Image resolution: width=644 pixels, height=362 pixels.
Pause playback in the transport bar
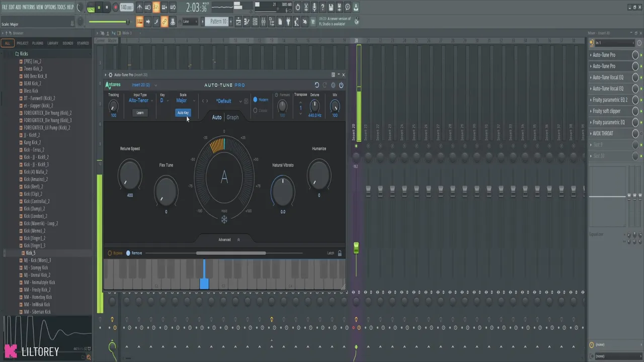tap(99, 8)
